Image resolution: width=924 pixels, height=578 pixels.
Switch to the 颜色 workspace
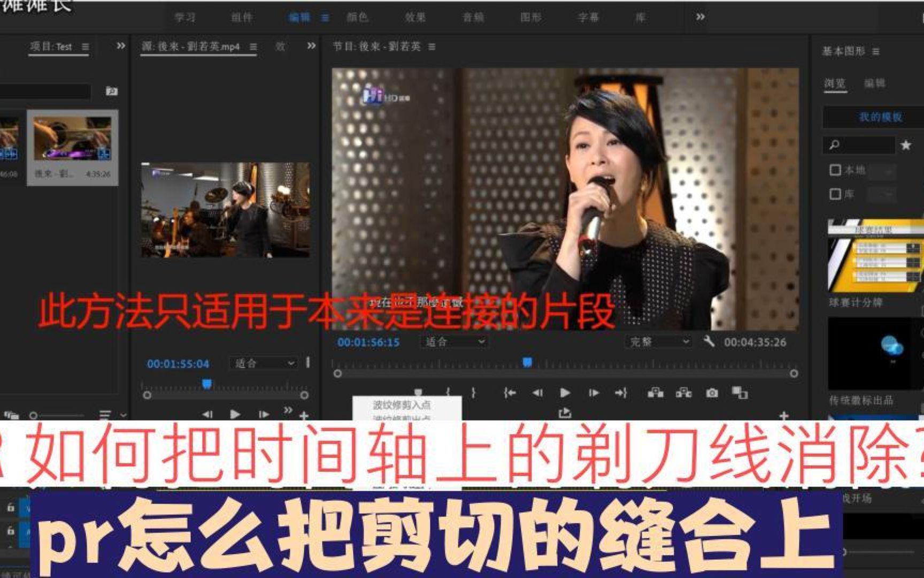point(357,18)
